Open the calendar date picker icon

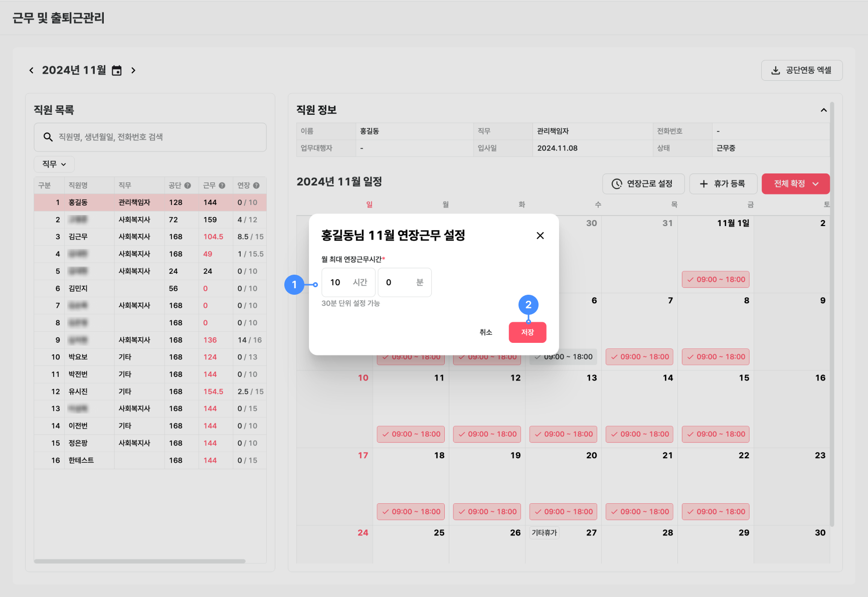[117, 71]
